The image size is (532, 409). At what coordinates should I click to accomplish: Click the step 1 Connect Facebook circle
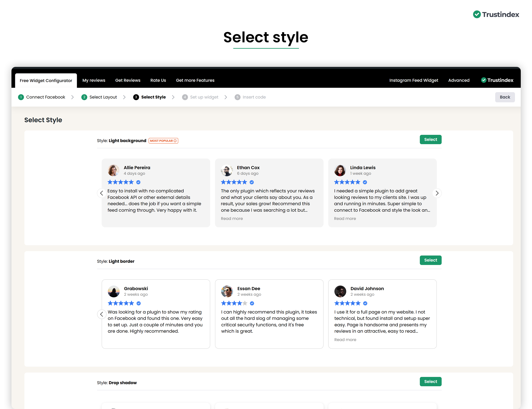[x=21, y=97]
